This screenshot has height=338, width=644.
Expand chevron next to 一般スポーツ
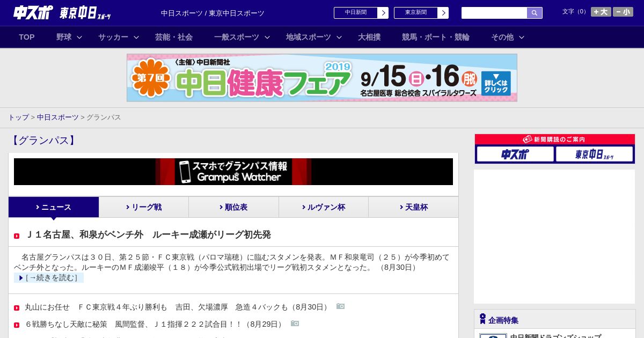tap(267, 38)
